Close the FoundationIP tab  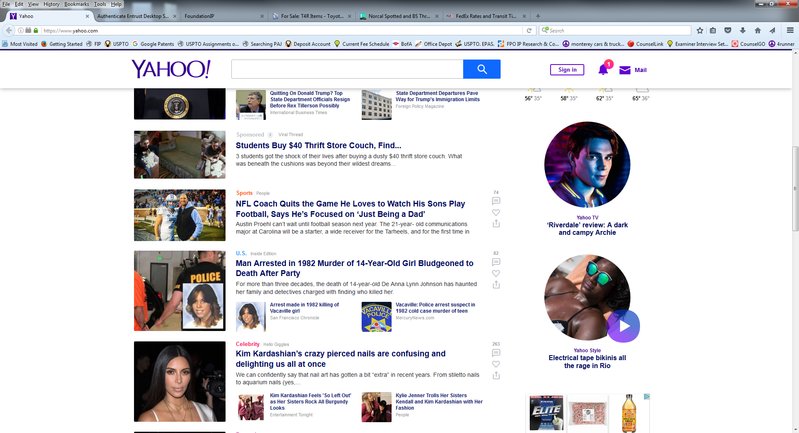[262, 16]
